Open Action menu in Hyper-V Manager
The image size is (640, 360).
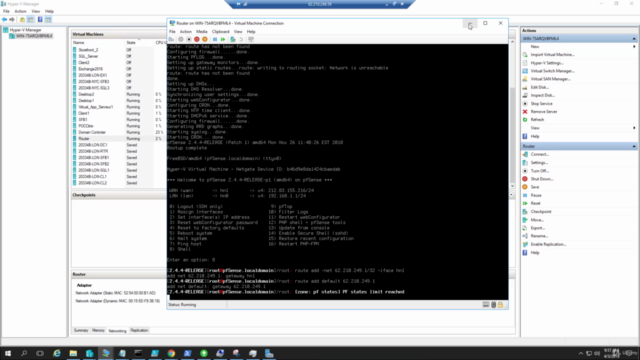pos(20,11)
